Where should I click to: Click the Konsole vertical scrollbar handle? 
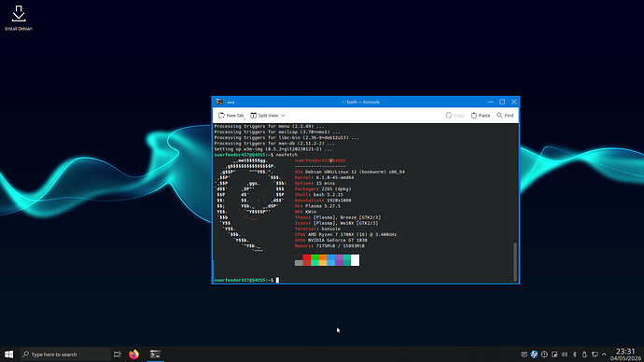coord(515,261)
